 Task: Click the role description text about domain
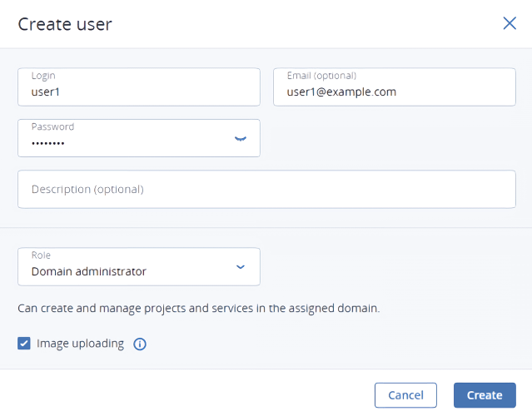click(198, 308)
